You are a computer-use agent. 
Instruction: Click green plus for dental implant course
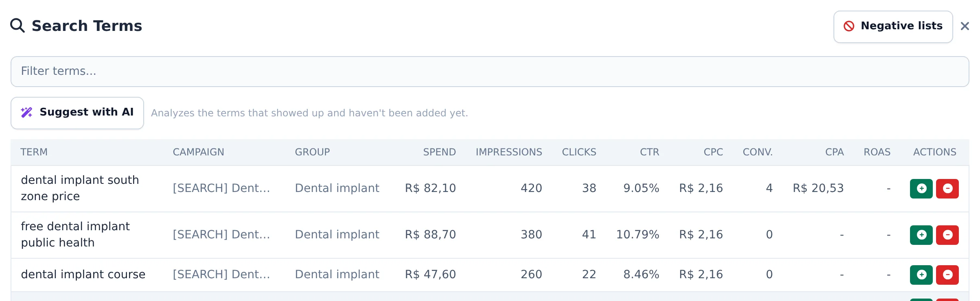921,275
